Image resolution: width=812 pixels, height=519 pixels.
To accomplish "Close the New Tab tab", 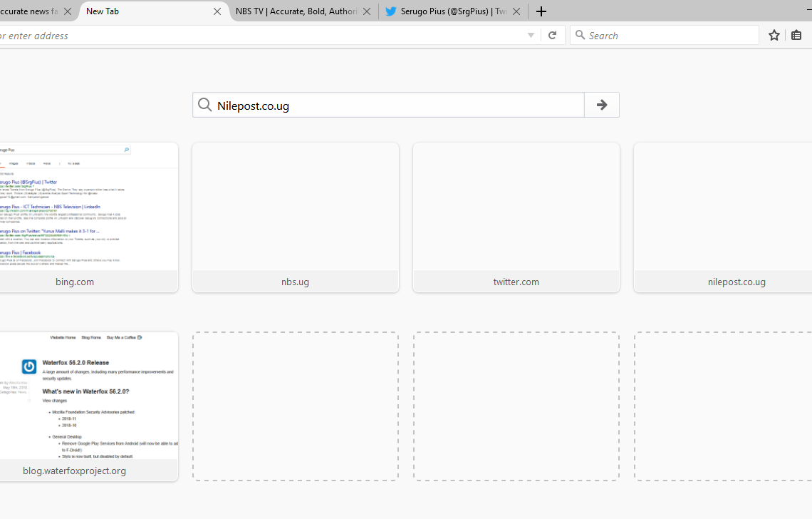I will point(217,11).
